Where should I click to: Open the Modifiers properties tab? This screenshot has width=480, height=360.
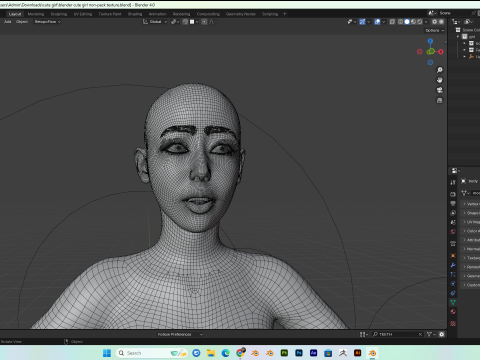(x=453, y=265)
